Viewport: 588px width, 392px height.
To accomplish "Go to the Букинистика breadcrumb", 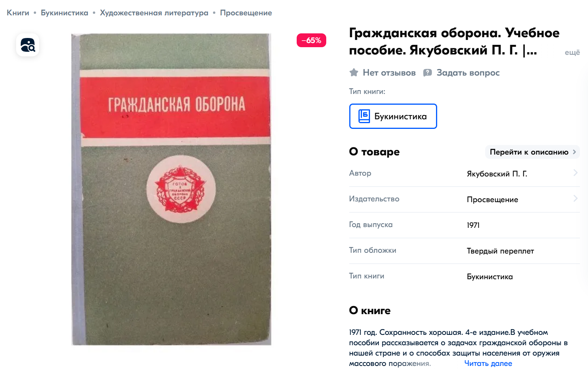I will tap(64, 13).
